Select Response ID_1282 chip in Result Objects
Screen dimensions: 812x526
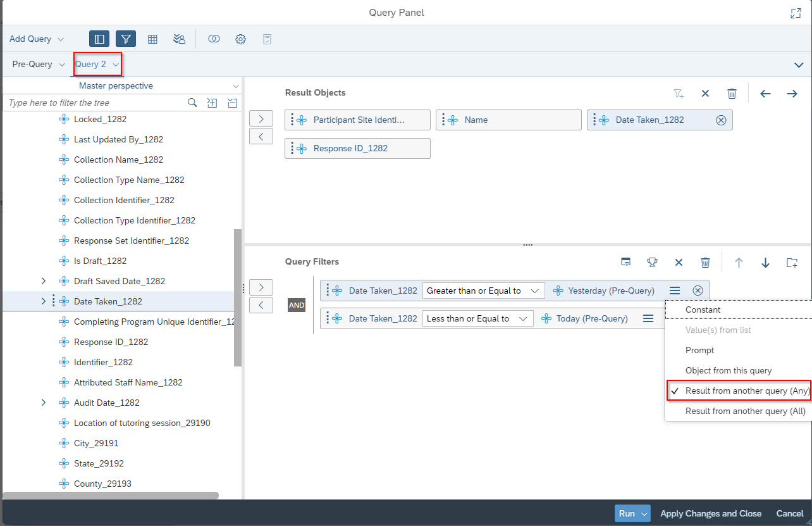[357, 148]
